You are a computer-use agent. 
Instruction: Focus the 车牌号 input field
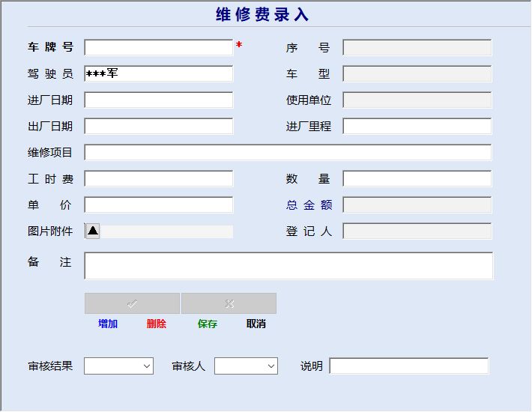(159, 47)
